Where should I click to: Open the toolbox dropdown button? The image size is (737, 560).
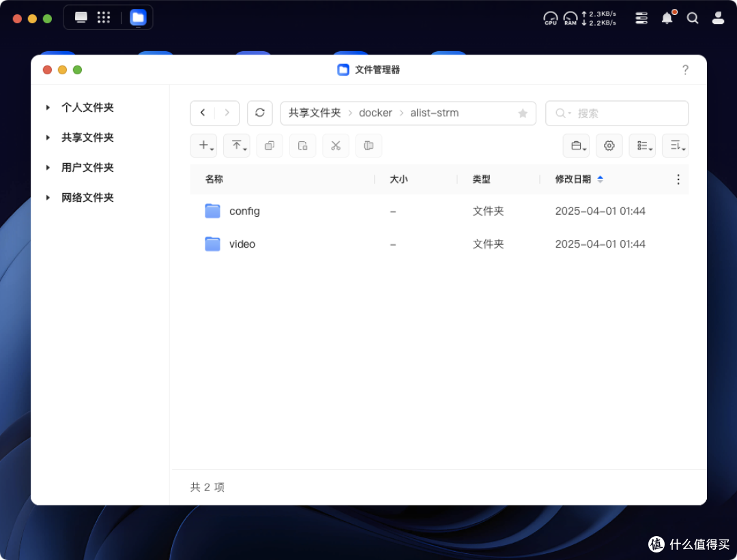pos(576,146)
